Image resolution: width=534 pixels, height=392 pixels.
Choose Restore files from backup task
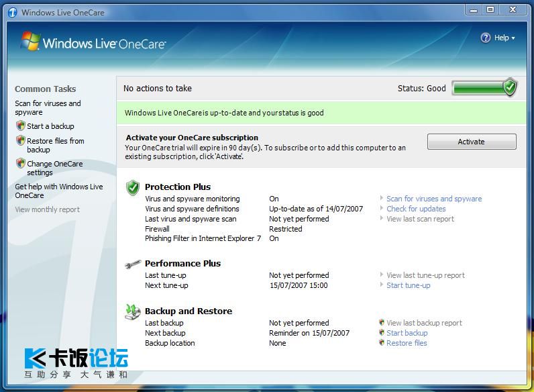(x=56, y=145)
